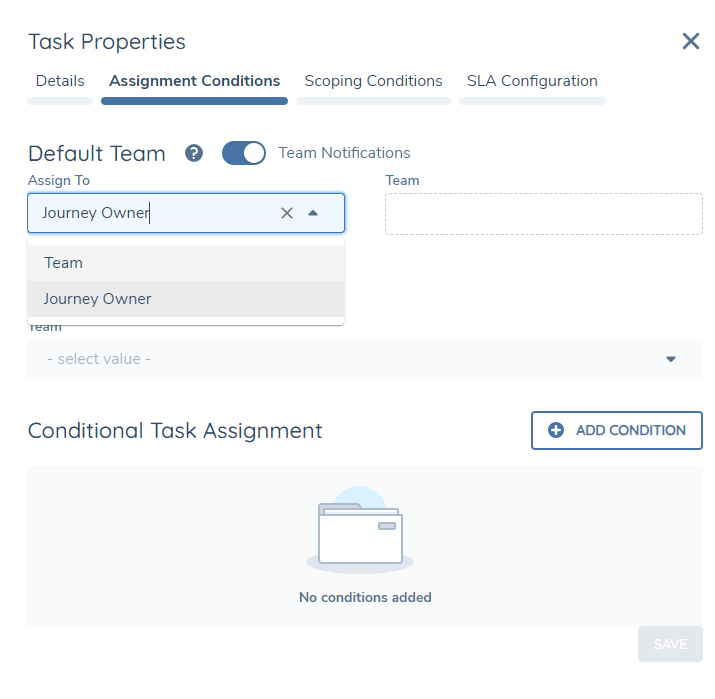Select the Assignment Conditions tab
This screenshot has width=715, height=699.
[194, 81]
